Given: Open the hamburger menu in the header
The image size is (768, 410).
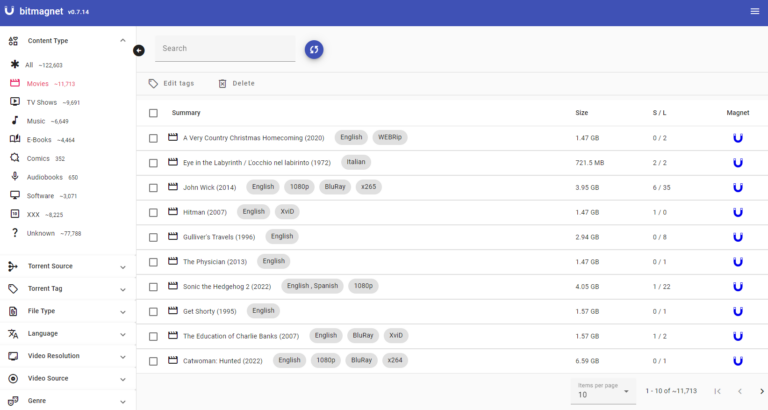Looking at the screenshot, I should point(755,11).
